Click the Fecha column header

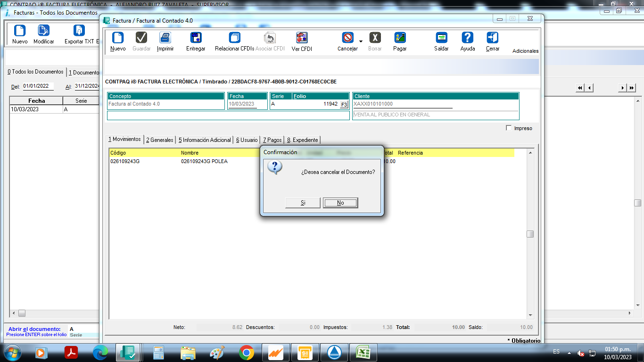[36, 101]
